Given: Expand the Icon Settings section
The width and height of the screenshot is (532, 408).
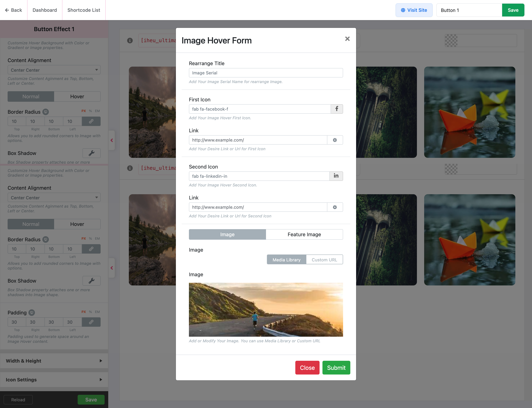Looking at the screenshot, I should pyautogui.click(x=54, y=380).
